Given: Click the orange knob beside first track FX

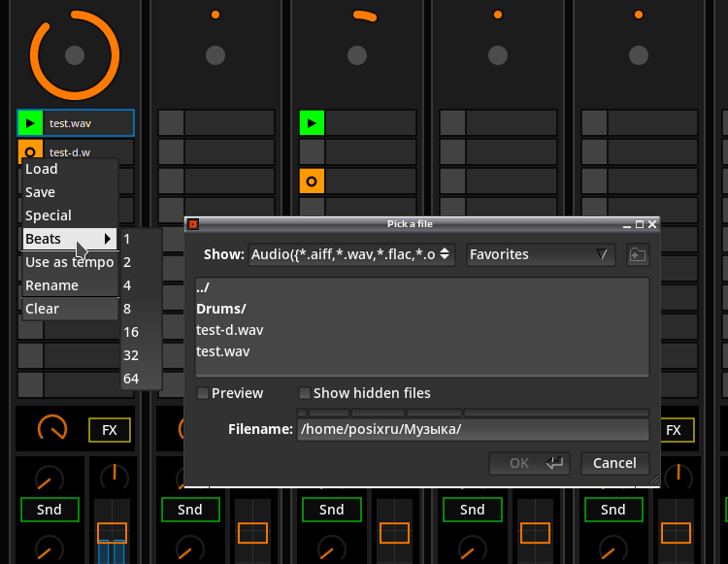Looking at the screenshot, I should tap(52, 428).
